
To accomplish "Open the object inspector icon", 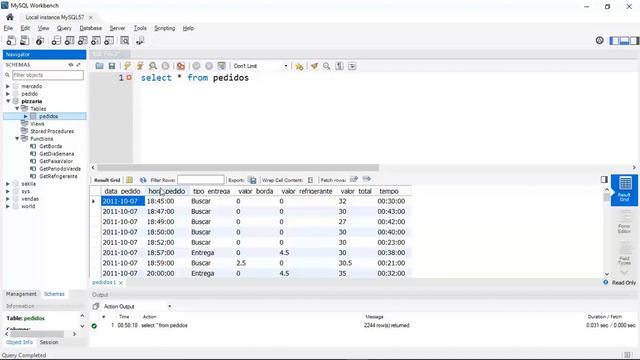I will (40, 40).
